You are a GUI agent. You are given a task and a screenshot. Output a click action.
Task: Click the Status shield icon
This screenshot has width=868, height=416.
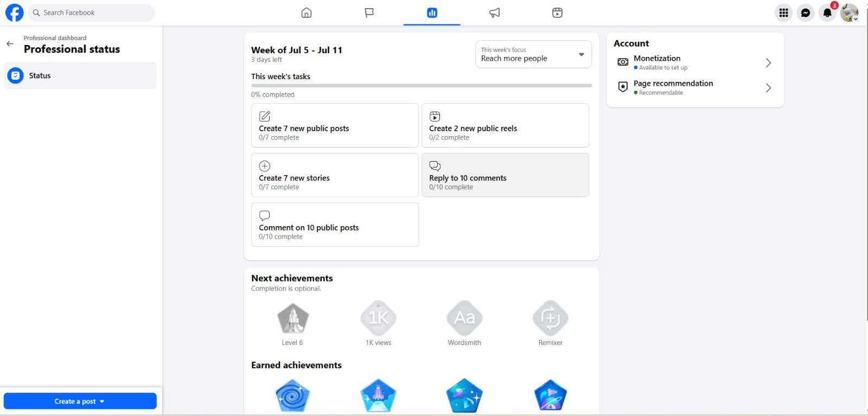(15, 75)
